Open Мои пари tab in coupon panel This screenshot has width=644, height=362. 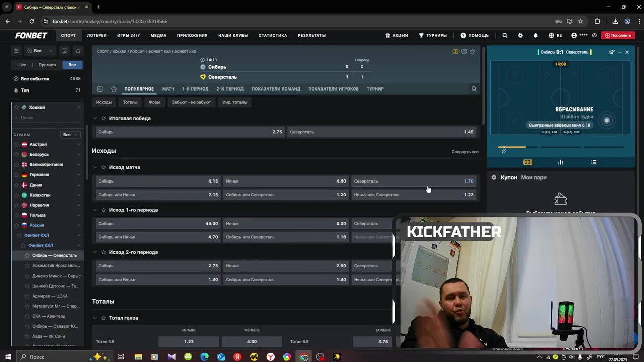click(534, 177)
